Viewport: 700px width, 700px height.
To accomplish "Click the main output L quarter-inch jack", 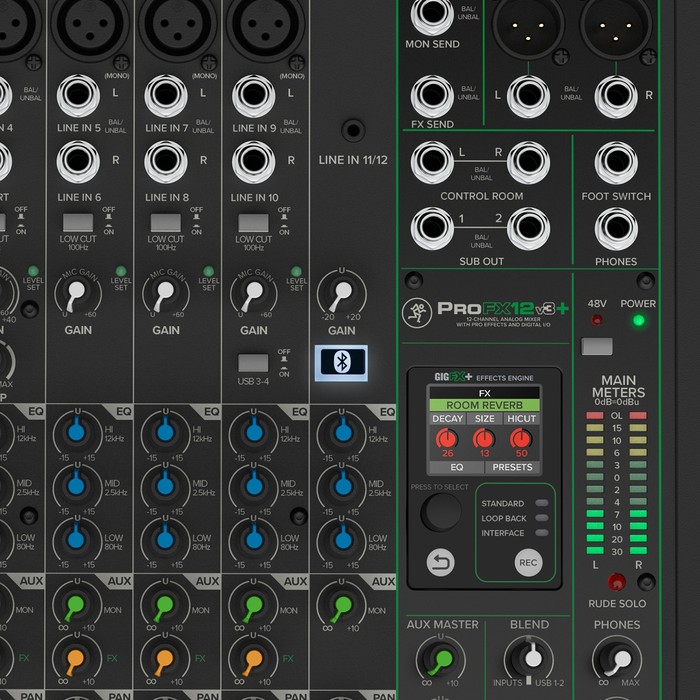I will point(528,96).
